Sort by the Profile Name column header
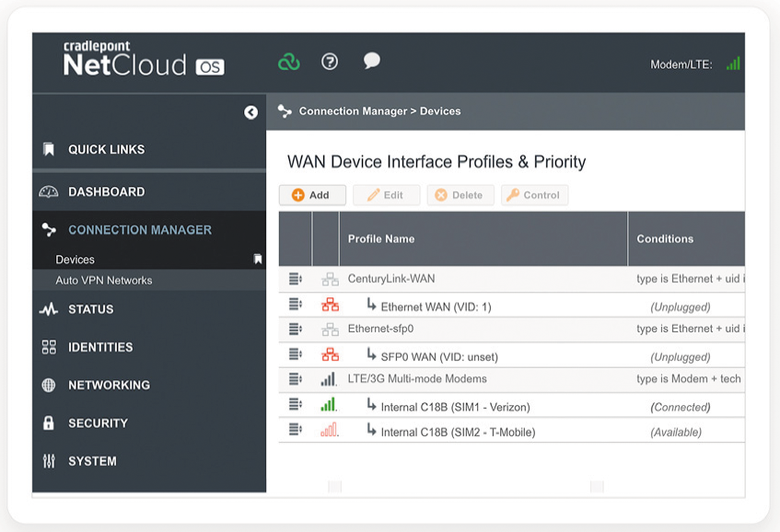Viewport: 780px width, 532px height. [x=381, y=238]
